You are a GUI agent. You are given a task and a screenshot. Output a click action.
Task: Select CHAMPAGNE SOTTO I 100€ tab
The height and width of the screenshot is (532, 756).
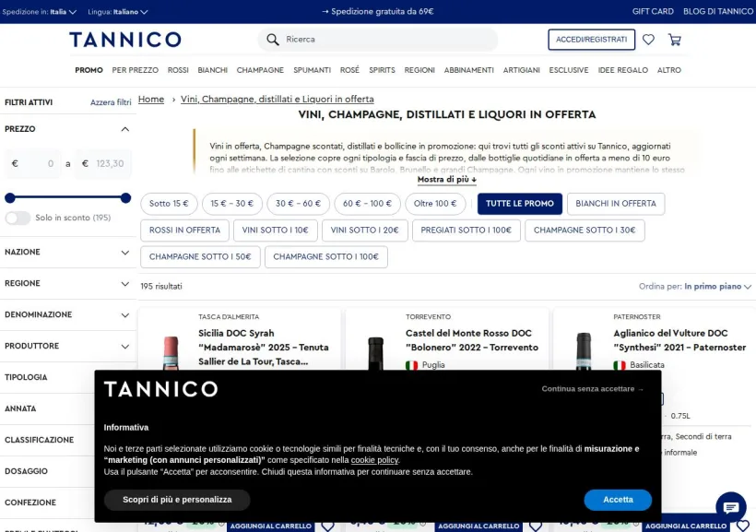326,256
